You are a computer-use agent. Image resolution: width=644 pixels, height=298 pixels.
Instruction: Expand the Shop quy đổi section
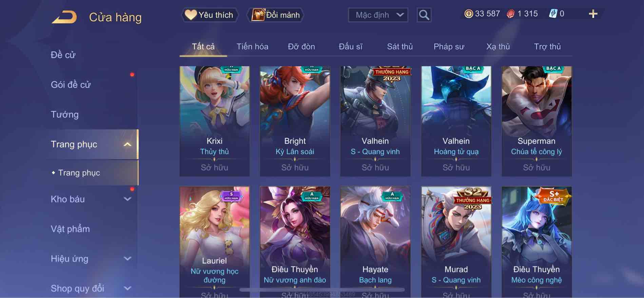point(127,288)
